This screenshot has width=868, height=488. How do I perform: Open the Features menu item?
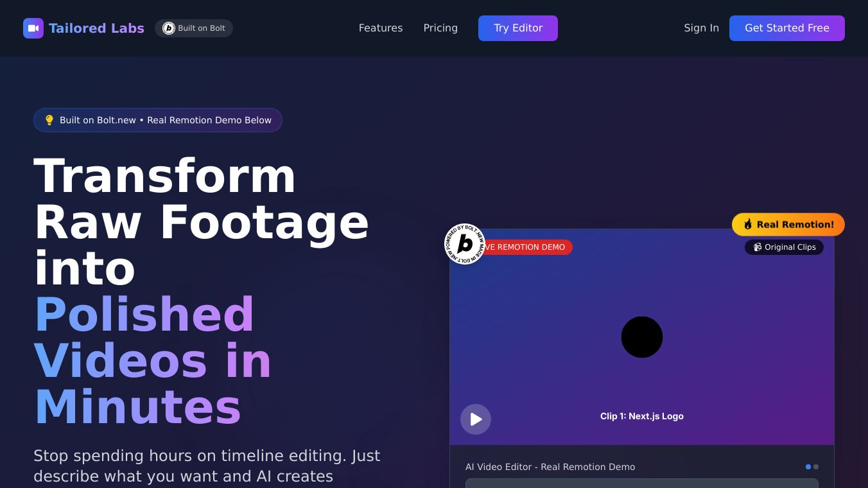[x=381, y=28]
